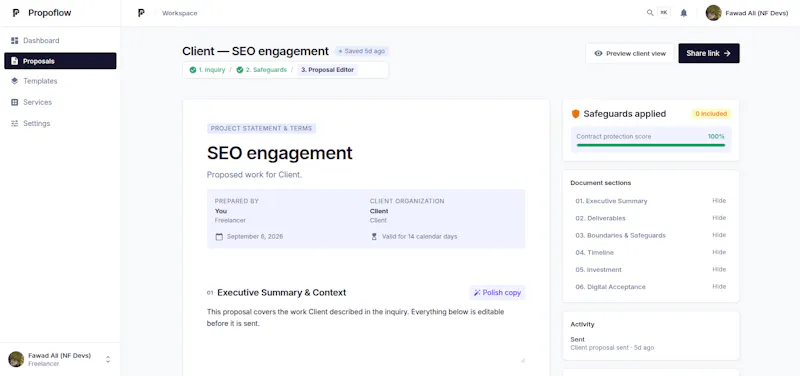Hide the Investment section
The height and width of the screenshot is (376, 800).
click(719, 269)
